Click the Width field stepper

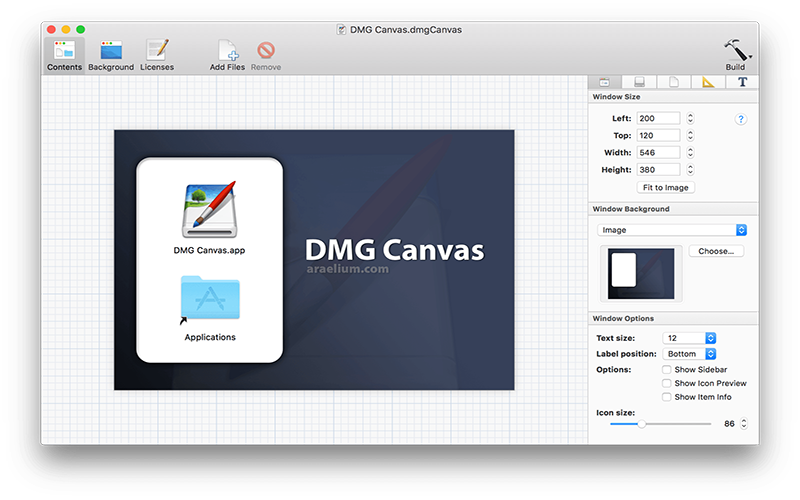pos(690,153)
